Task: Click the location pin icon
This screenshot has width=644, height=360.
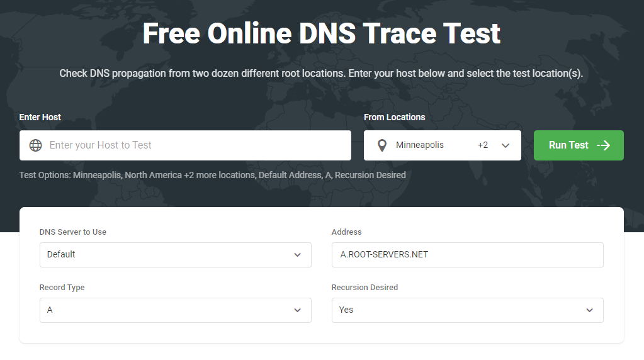Action: [x=382, y=145]
